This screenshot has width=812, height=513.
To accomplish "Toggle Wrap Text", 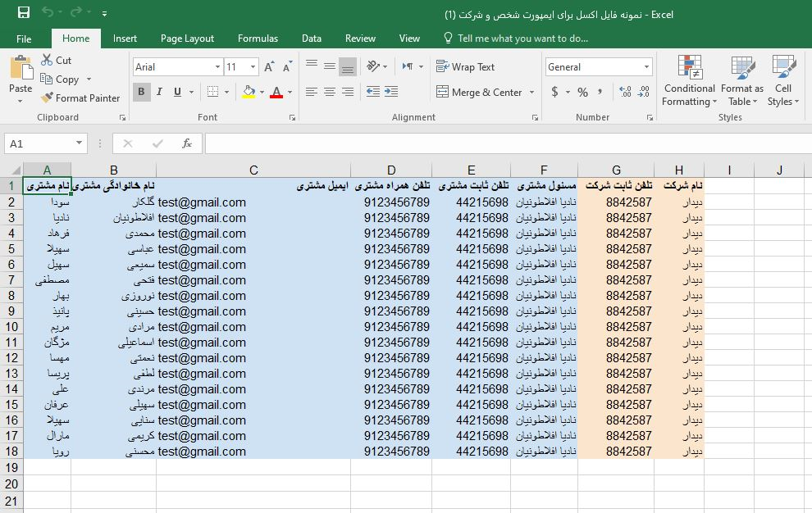I will [x=466, y=67].
